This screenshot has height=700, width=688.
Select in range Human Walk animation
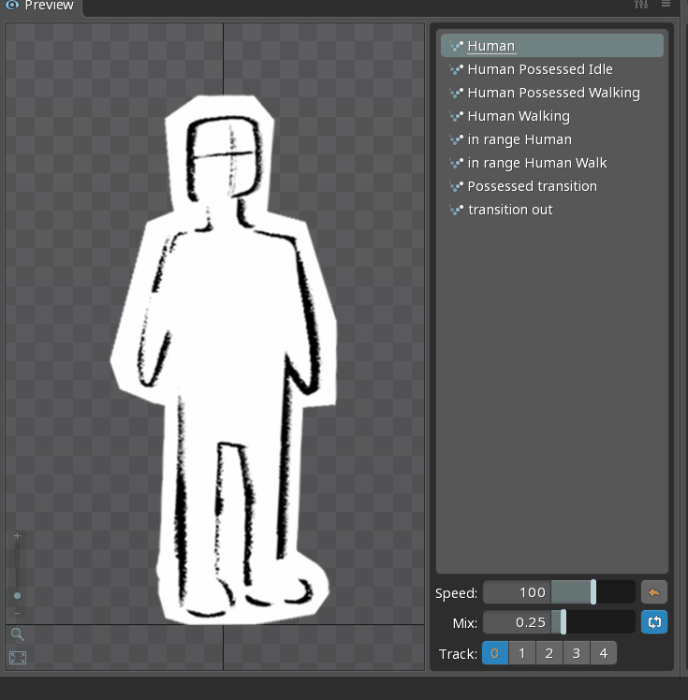(x=552, y=162)
